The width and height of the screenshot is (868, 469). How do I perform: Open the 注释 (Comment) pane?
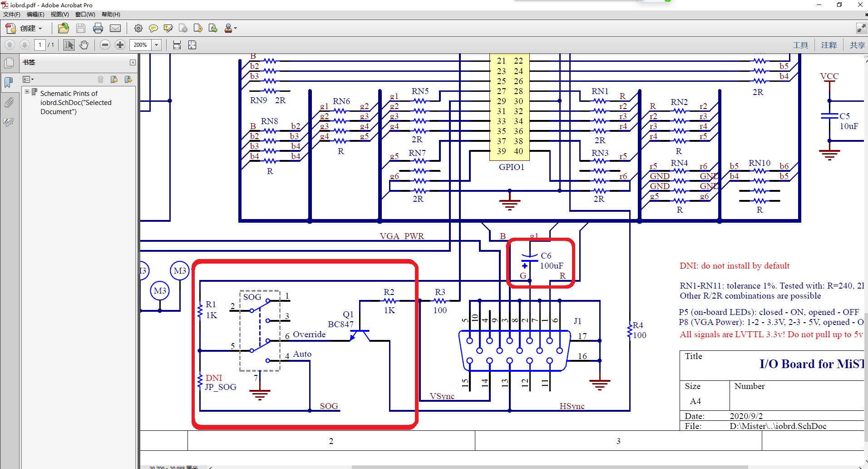tap(829, 45)
